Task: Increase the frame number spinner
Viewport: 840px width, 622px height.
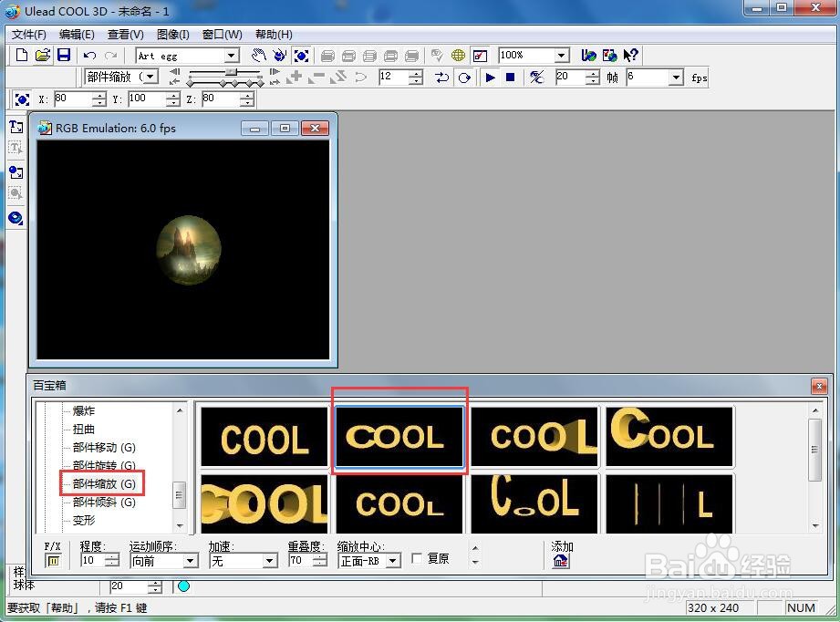Action: coord(416,74)
